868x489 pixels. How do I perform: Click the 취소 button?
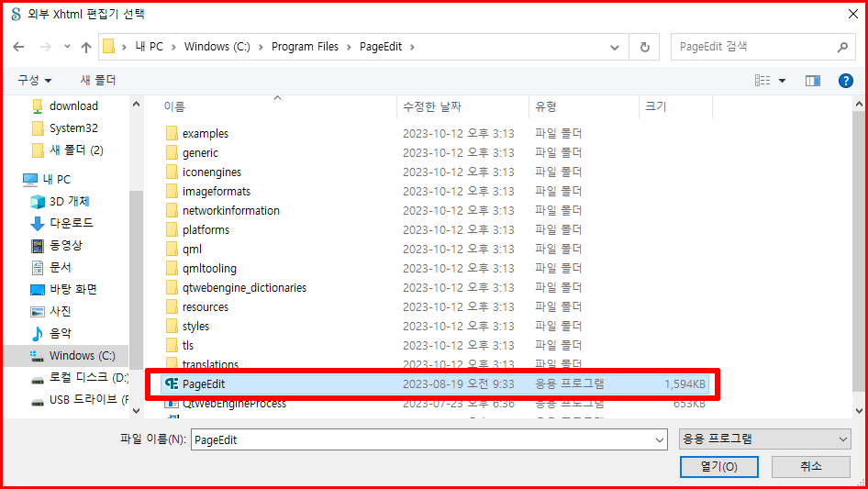point(811,466)
